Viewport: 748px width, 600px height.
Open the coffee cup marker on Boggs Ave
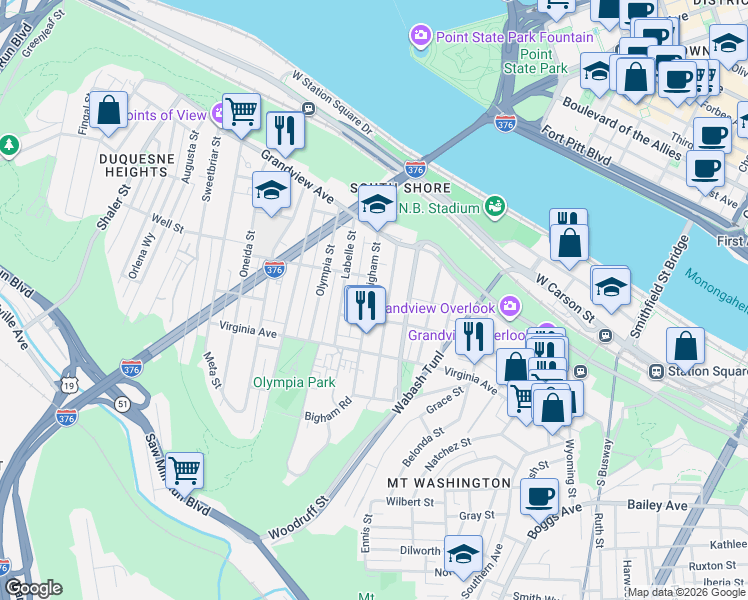coord(540,500)
